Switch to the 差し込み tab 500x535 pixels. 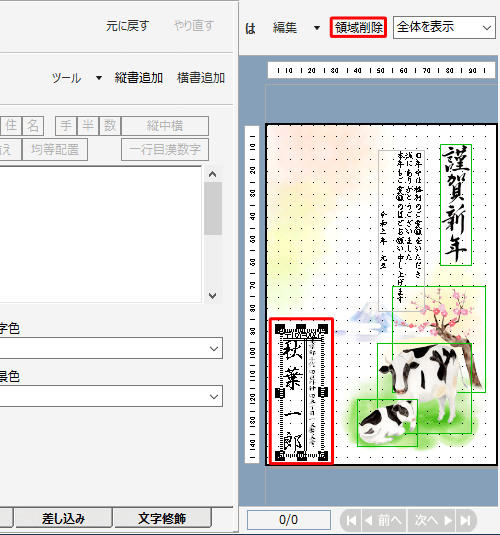pyautogui.click(x=63, y=518)
